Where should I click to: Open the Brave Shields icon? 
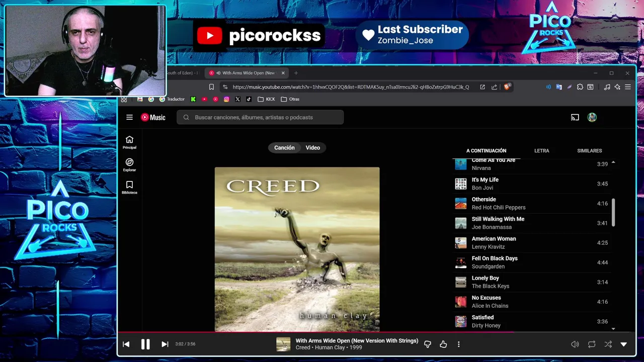pyautogui.click(x=507, y=86)
